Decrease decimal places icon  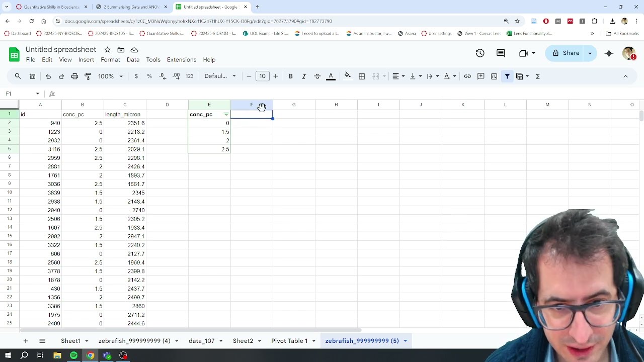(163, 76)
